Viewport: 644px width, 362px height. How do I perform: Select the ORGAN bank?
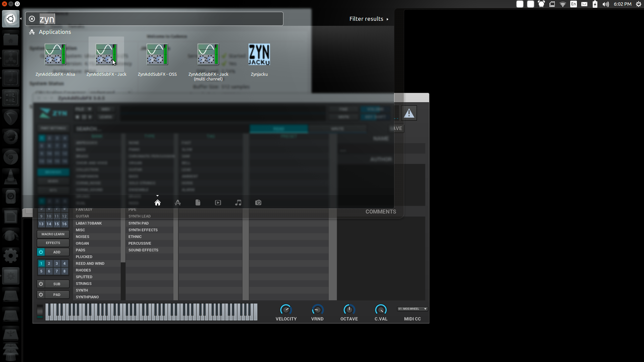(97, 243)
